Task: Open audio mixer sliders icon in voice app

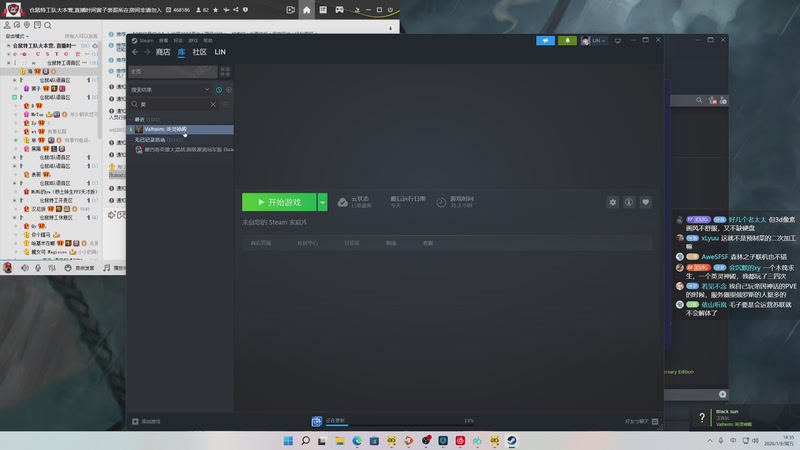Action: pos(52,268)
